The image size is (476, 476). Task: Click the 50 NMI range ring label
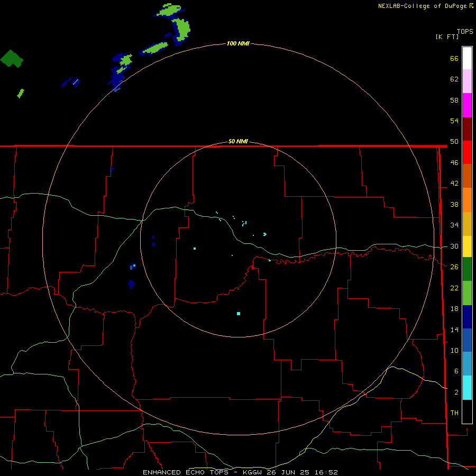pyautogui.click(x=238, y=141)
